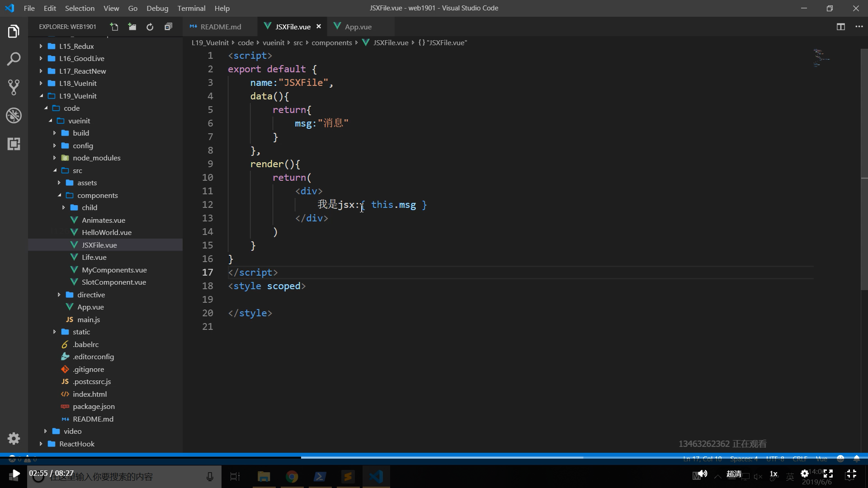The width and height of the screenshot is (868, 488).
Task: Create a new file in Explorer
Action: 114,27
